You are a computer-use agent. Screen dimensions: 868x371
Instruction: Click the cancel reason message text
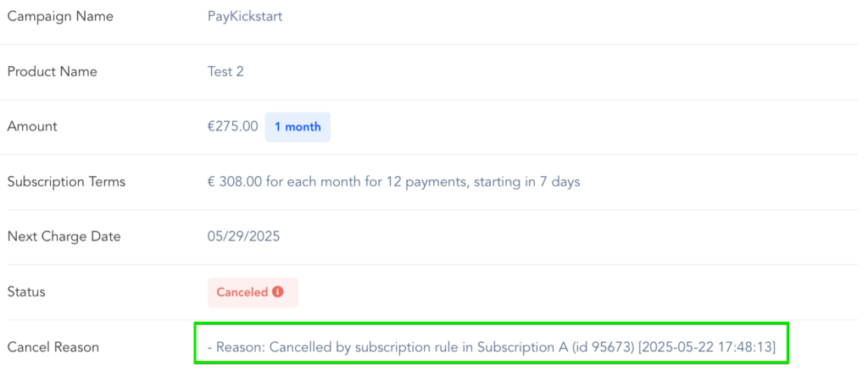click(x=491, y=346)
